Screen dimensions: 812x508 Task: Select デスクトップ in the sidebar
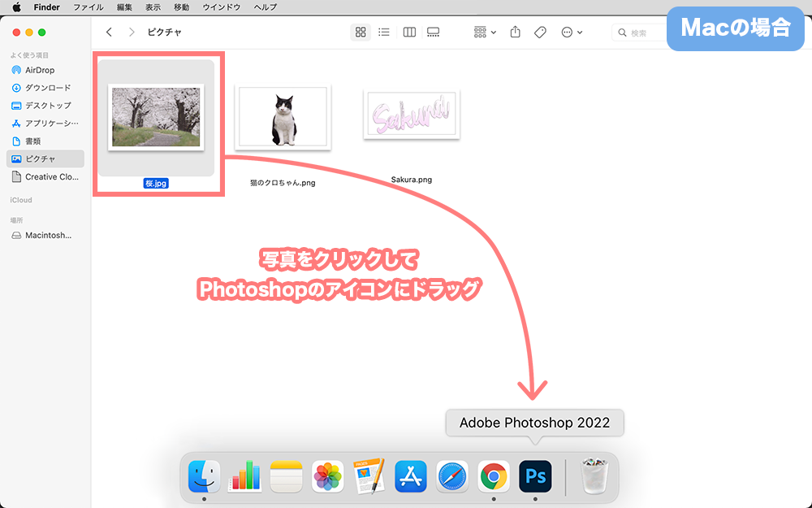click(x=45, y=105)
